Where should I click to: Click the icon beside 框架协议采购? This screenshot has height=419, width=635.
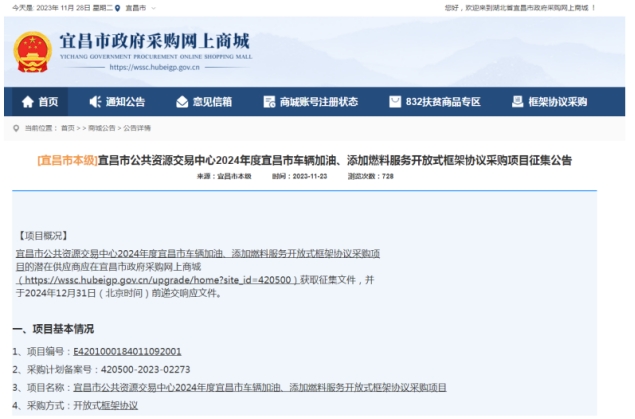(517, 102)
